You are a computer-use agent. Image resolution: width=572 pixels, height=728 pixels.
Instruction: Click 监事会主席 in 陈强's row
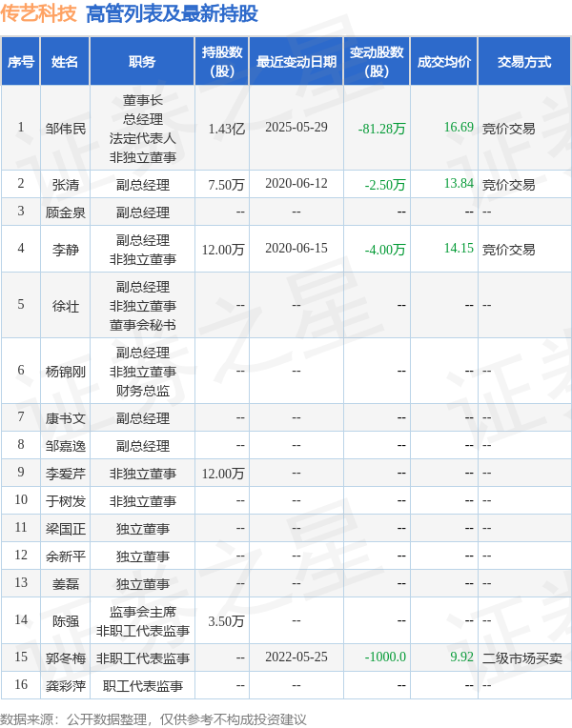pos(143,612)
